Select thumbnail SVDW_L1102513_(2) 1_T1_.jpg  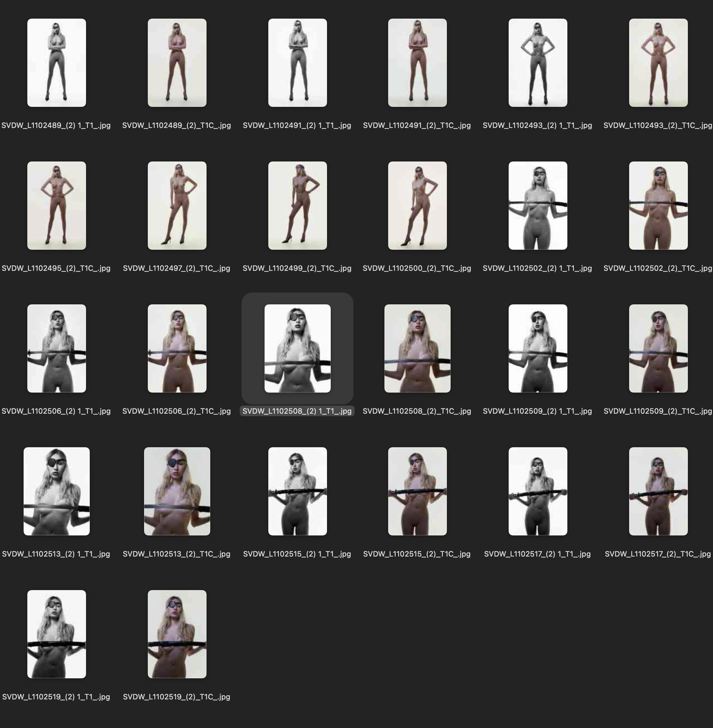coord(57,491)
